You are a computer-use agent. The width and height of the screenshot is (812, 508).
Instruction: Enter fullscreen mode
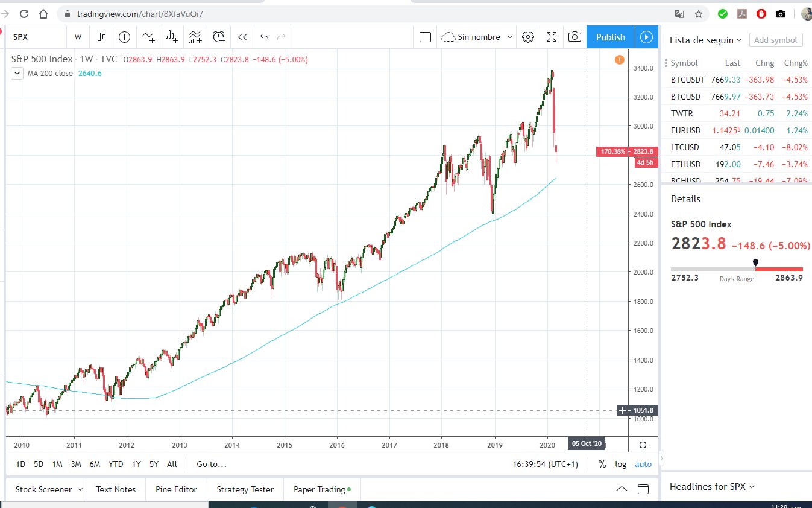click(x=552, y=37)
